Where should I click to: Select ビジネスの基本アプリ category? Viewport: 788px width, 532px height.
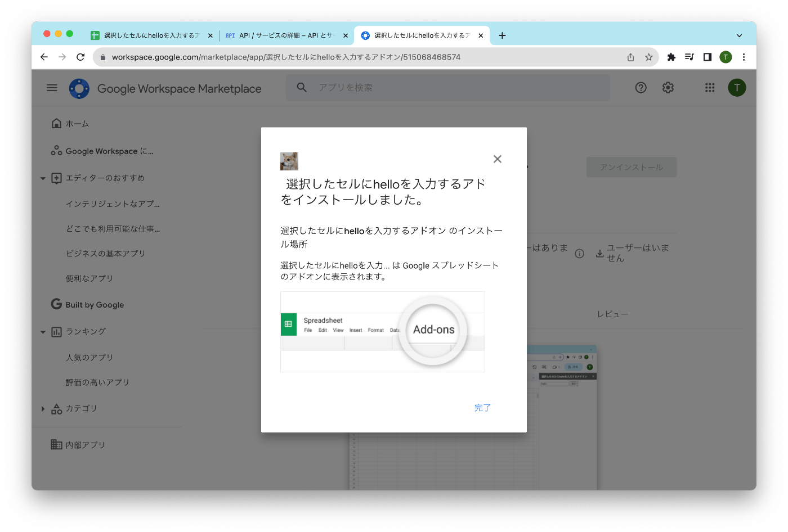105,254
